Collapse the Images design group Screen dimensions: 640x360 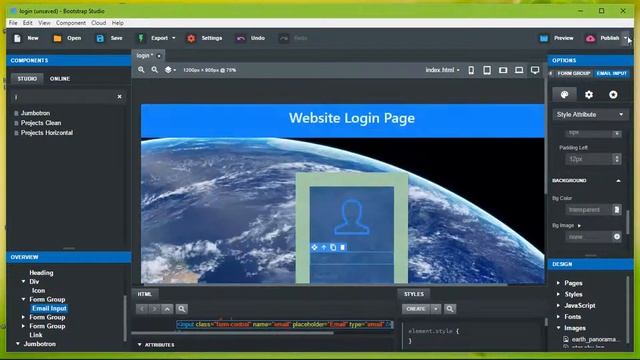point(558,328)
